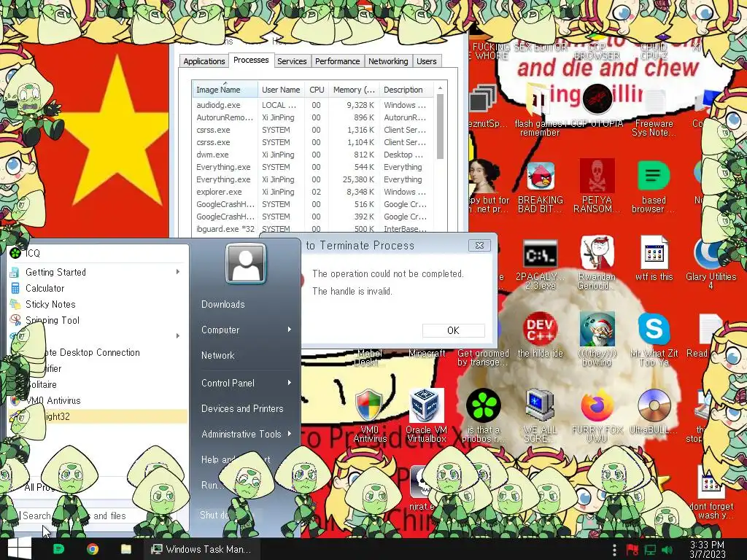Switch to the Networking tab in Task Manager
This screenshot has height=560, width=747.
pos(388,61)
